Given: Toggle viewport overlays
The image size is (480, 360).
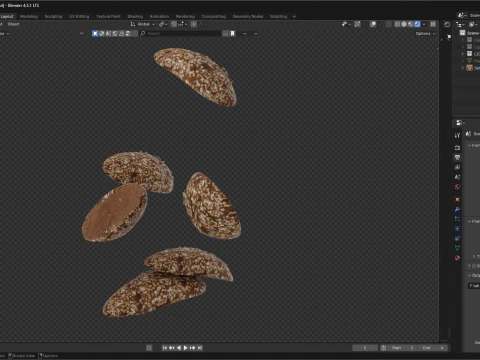Looking at the screenshot, I should click(x=373, y=24).
